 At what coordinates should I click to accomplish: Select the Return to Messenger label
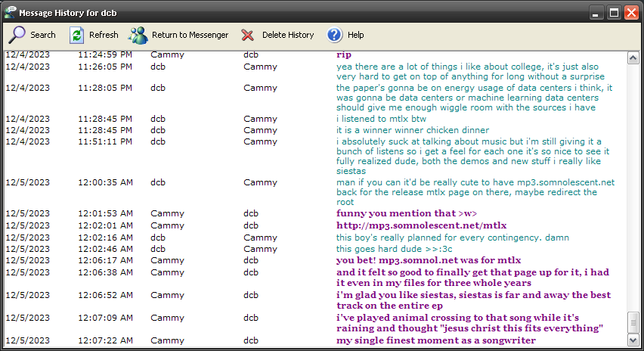(x=190, y=35)
